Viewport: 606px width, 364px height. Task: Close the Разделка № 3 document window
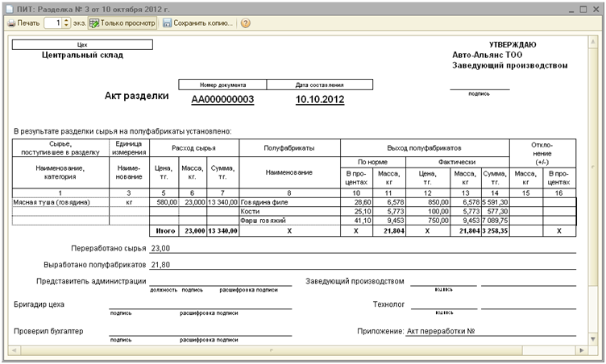pyautogui.click(x=596, y=7)
